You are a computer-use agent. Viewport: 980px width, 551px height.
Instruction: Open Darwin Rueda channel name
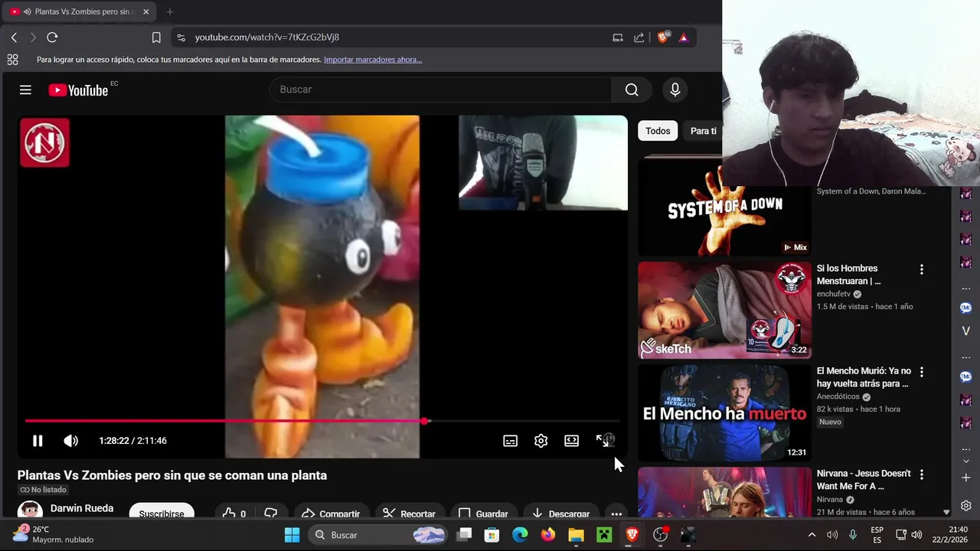(82, 508)
